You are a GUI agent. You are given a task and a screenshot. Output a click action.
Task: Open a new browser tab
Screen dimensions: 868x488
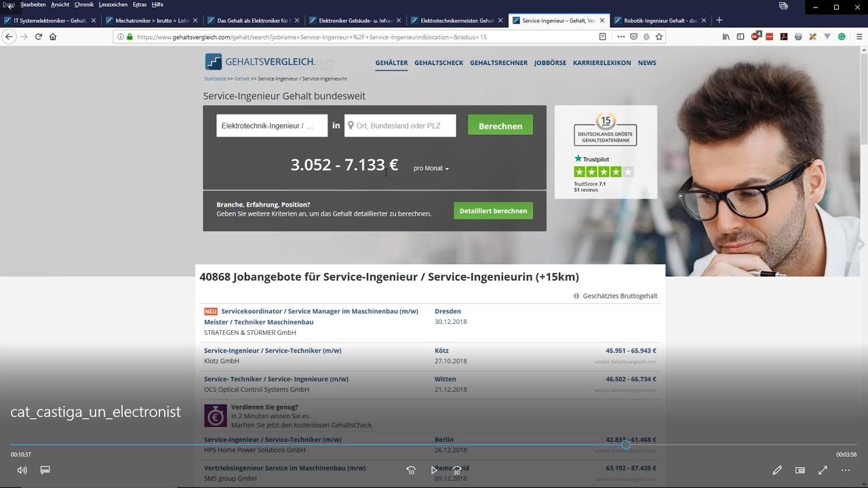(719, 20)
